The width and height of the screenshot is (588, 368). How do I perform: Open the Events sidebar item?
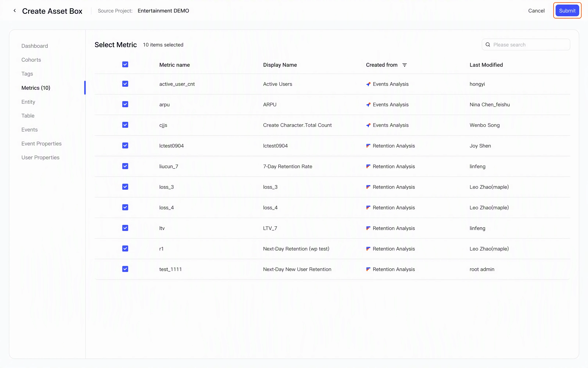[29, 130]
